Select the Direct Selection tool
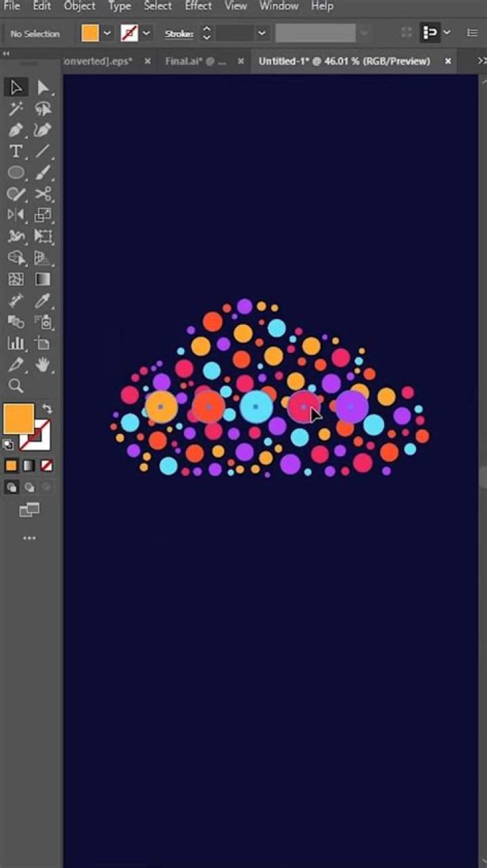 point(43,87)
